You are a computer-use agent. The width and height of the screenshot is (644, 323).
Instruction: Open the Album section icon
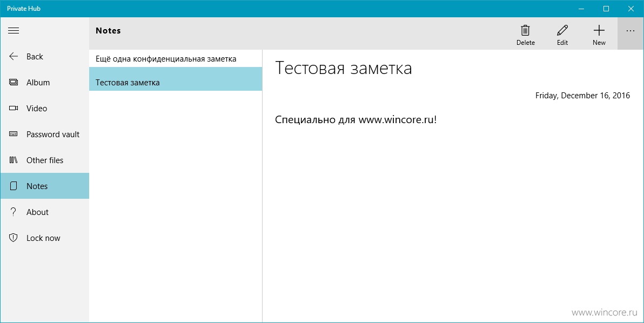(x=14, y=83)
